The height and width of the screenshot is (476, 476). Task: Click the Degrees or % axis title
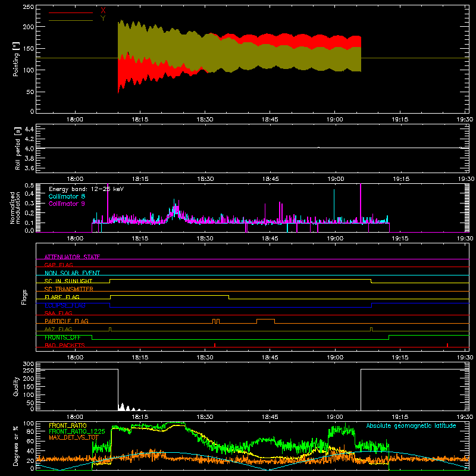[16, 446]
